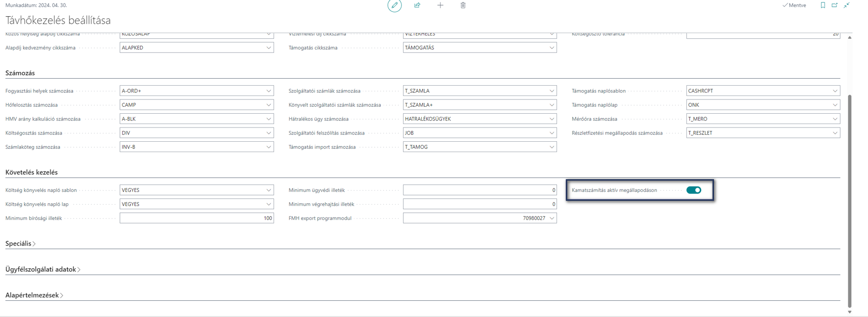Open Szolgáltatói felszólítás számozása dropdown
Screen dimensions: 868x317
coord(552,133)
